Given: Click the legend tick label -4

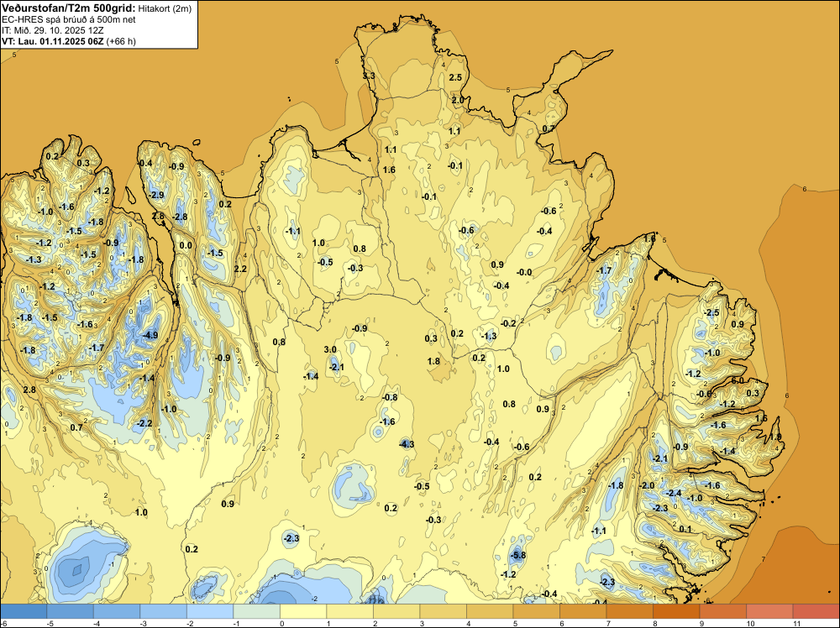Looking at the screenshot, I should 96,623.
